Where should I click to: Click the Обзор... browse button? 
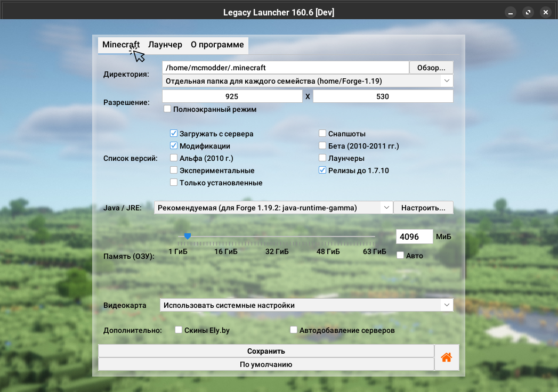pyautogui.click(x=431, y=68)
